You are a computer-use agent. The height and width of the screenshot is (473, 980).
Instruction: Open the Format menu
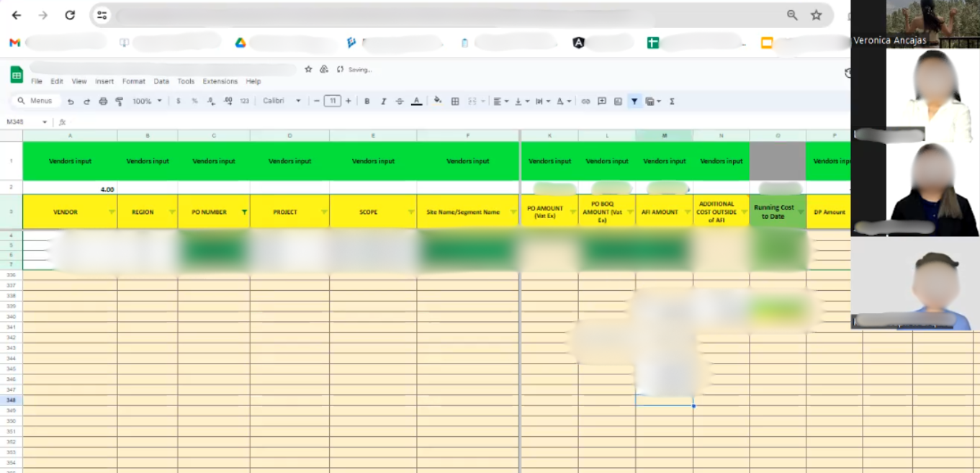[134, 81]
